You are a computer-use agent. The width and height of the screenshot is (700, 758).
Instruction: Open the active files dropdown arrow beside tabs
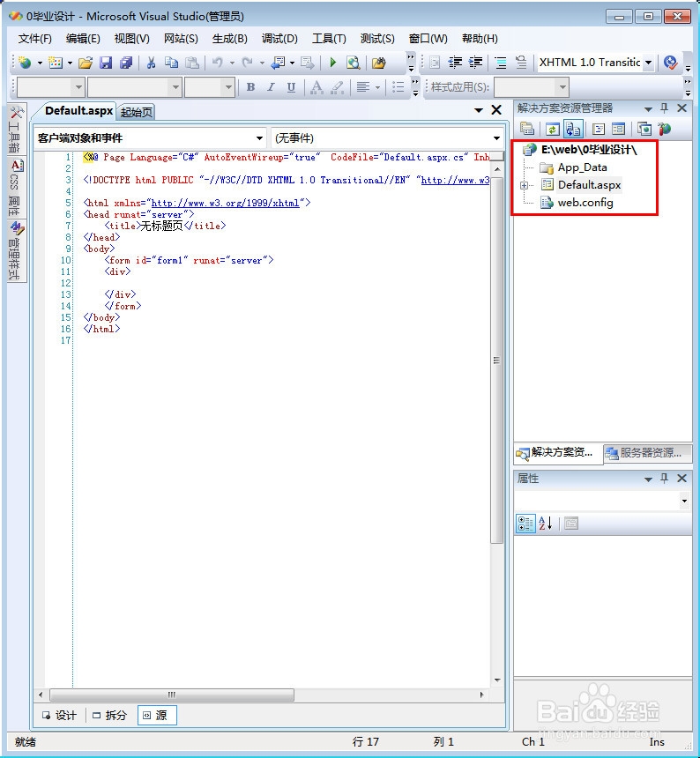tap(479, 110)
